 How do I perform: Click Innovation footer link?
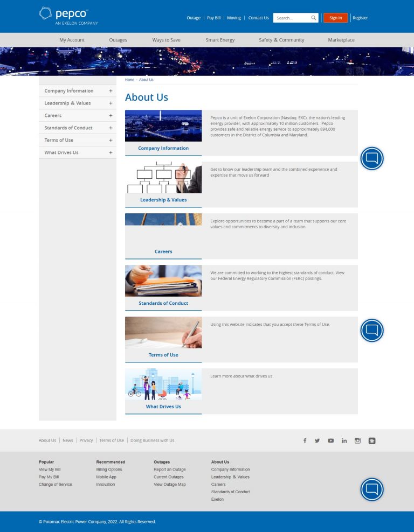[105, 485]
